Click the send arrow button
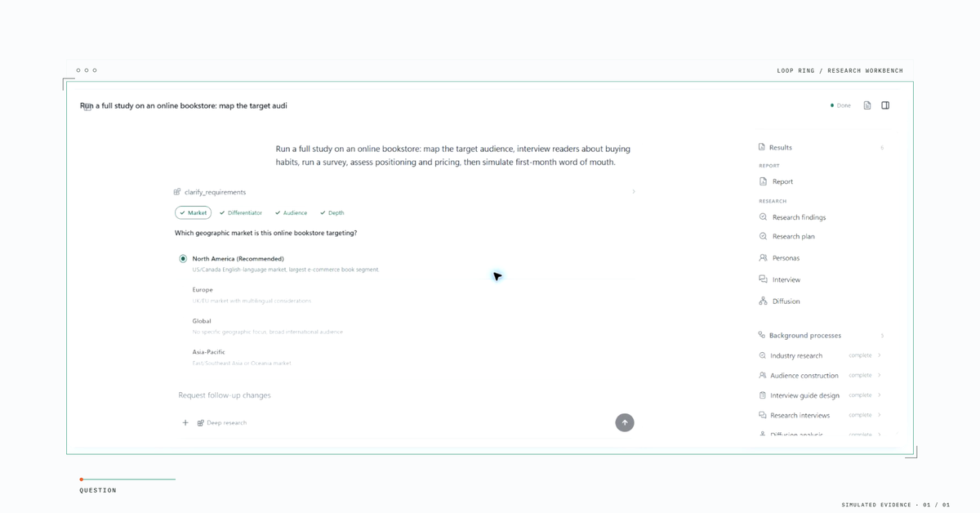This screenshot has height=513, width=980. (625, 422)
